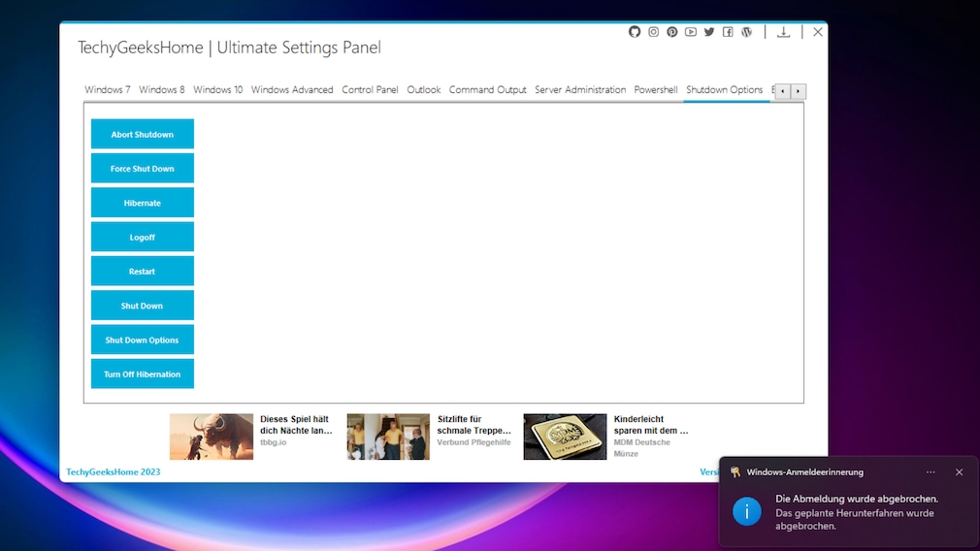
Task: Dismiss the Windows-Anmeldeerinnerung notification
Action: point(960,472)
